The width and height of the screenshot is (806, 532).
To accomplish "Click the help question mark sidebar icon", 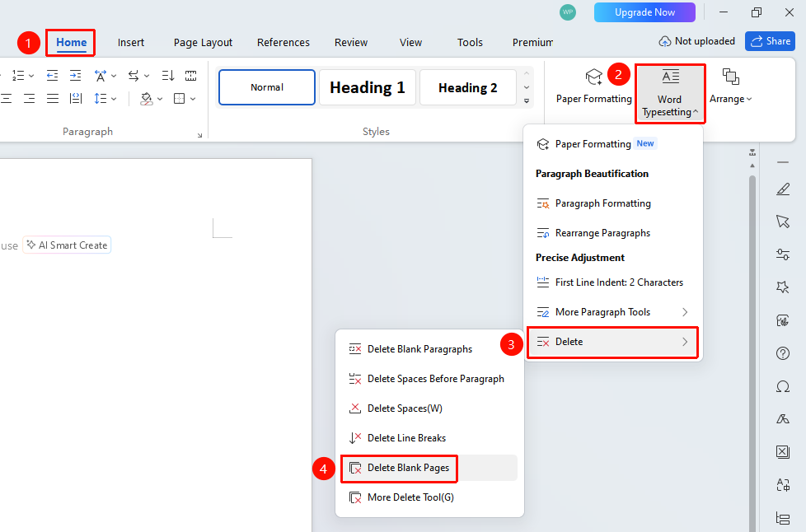I will tap(783, 353).
